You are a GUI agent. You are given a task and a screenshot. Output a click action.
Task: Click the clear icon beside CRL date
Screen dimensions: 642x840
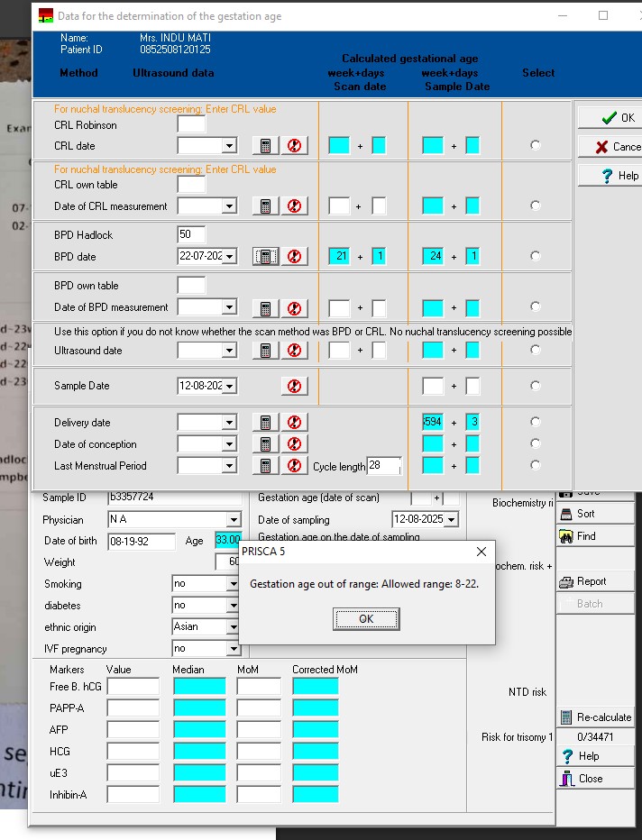click(x=294, y=146)
